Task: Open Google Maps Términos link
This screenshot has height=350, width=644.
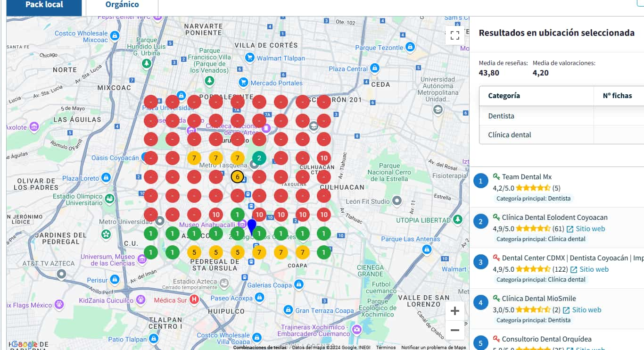Action: click(x=386, y=348)
